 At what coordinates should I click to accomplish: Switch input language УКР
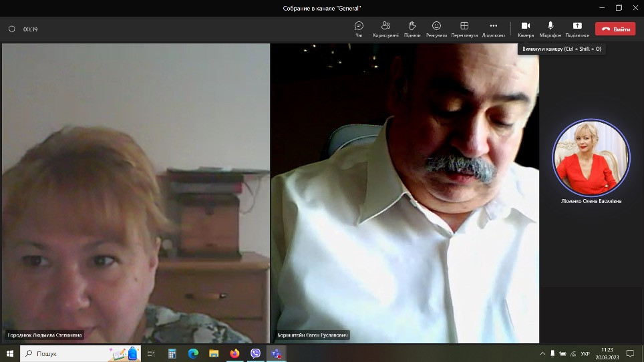click(x=585, y=353)
